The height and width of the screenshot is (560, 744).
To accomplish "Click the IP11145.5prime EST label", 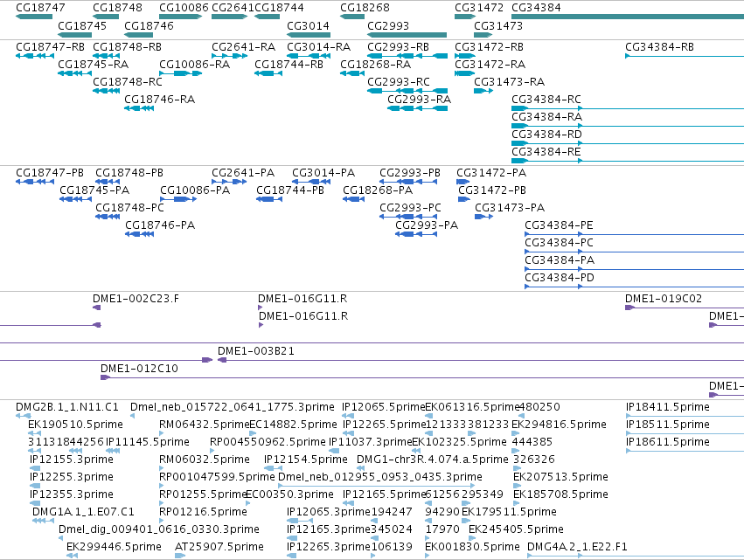I will tap(148, 442).
